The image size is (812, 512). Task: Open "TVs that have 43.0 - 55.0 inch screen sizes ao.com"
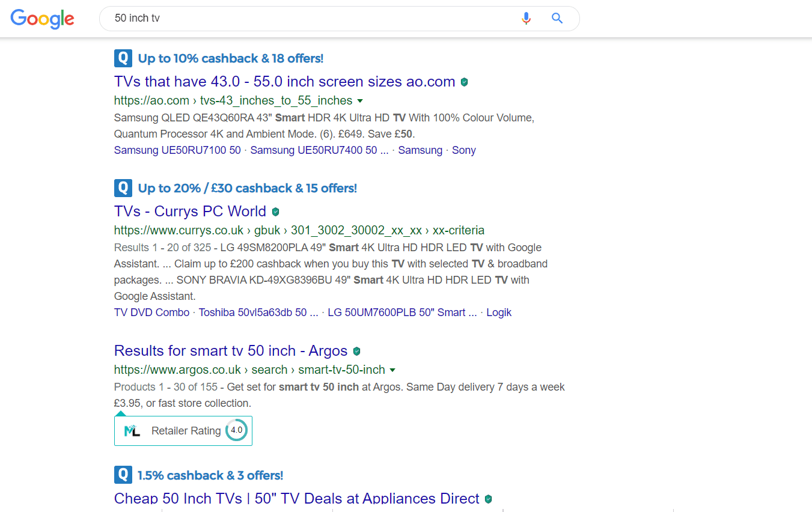(284, 82)
